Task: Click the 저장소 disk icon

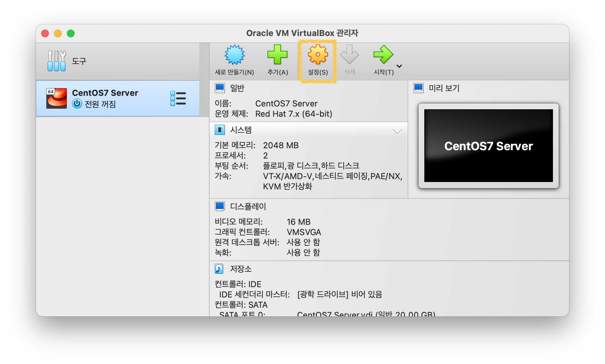Action: click(x=219, y=269)
